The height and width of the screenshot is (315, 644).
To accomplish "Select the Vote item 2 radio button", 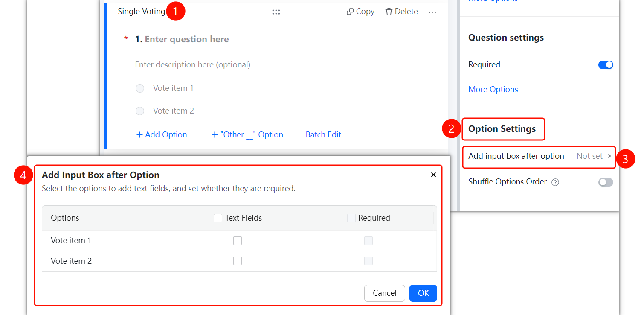I will (x=140, y=111).
